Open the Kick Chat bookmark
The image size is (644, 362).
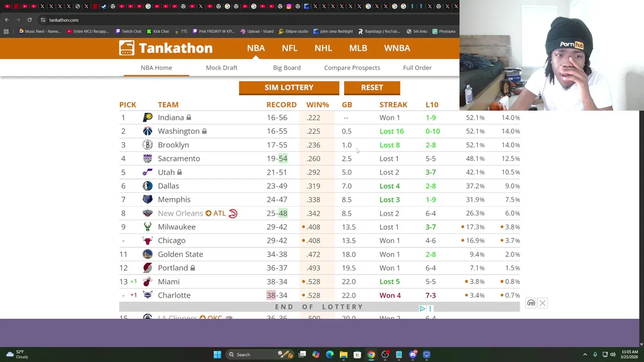pos(158,31)
